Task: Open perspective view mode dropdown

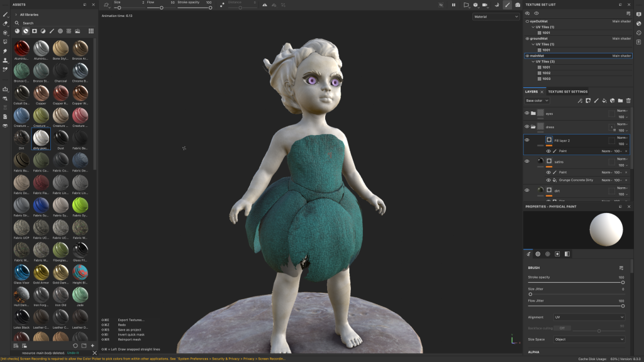Action: pyautogui.click(x=466, y=5)
